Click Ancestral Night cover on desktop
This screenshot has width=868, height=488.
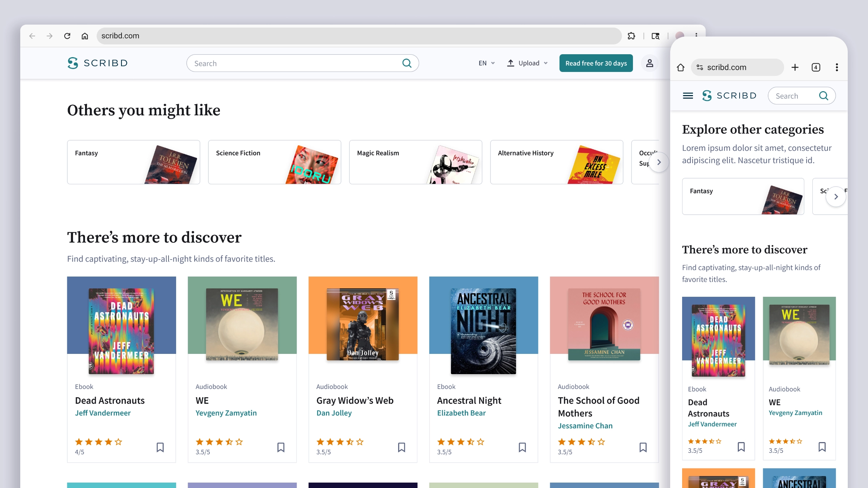[484, 331]
